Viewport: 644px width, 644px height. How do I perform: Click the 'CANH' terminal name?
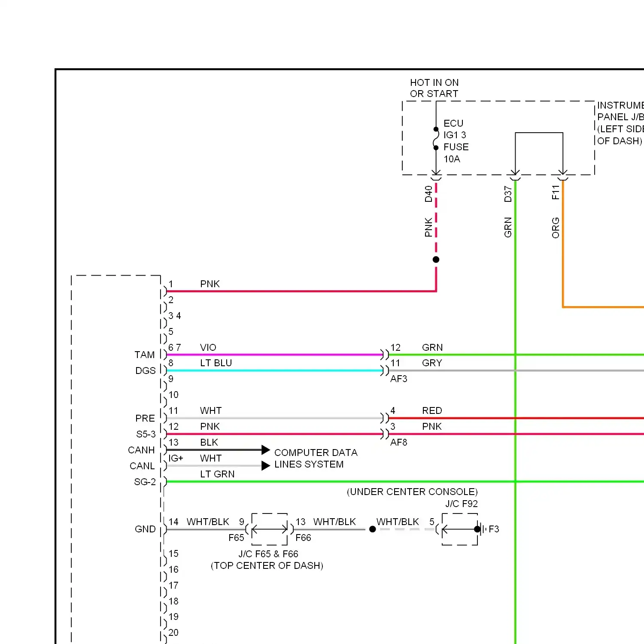coord(141,450)
